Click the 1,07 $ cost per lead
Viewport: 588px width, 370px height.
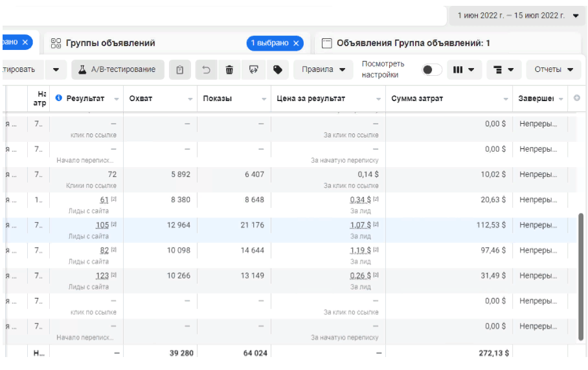360,225
